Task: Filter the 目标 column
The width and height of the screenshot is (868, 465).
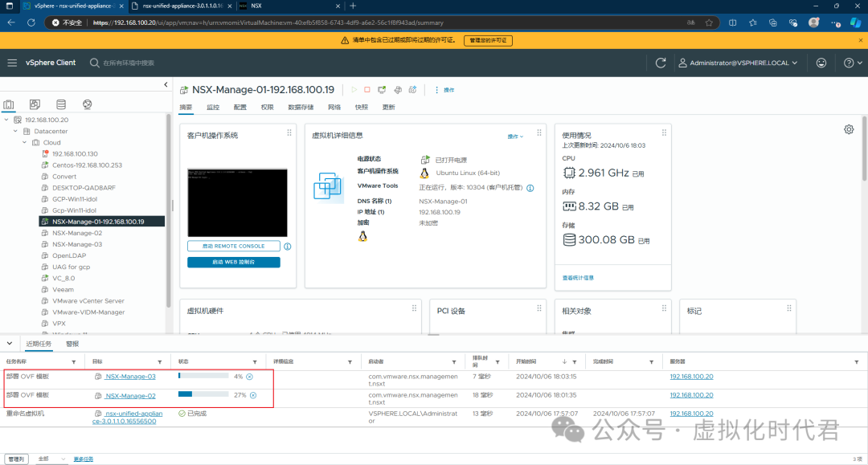Action: click(x=159, y=362)
